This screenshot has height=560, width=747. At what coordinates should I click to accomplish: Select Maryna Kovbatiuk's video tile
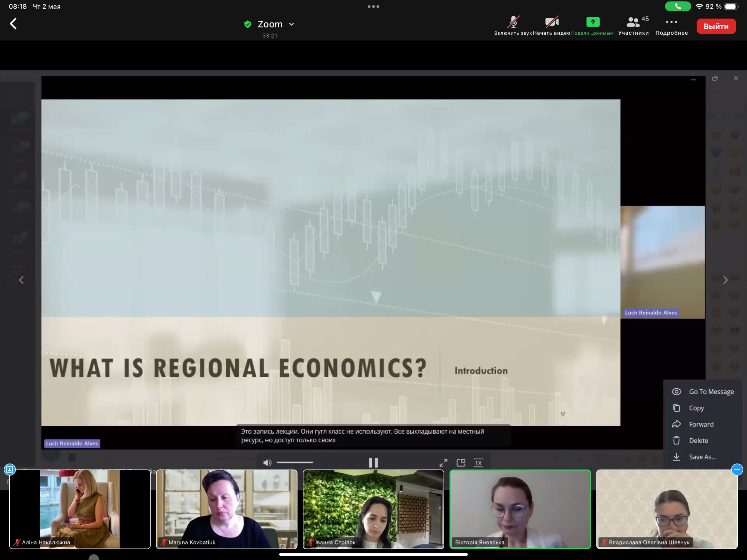(227, 509)
